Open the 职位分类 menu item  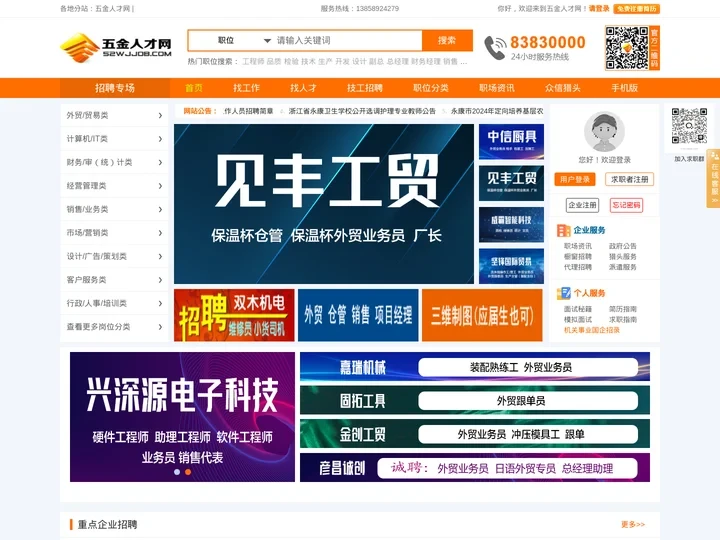pyautogui.click(x=431, y=88)
